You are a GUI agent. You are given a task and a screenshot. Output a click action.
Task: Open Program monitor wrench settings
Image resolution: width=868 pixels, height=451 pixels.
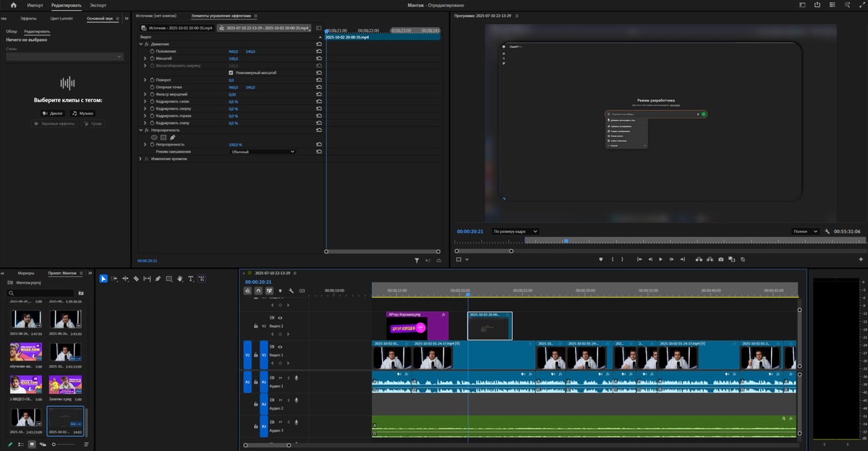[827, 231]
